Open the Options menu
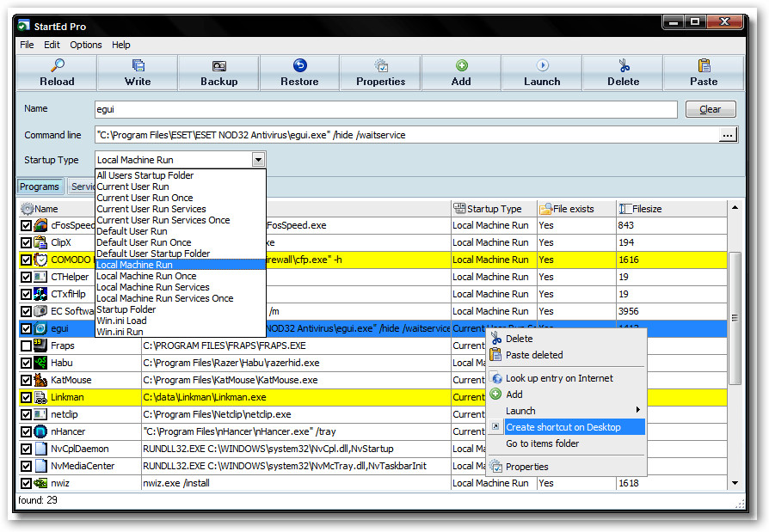The height and width of the screenshot is (532, 769). (86, 45)
